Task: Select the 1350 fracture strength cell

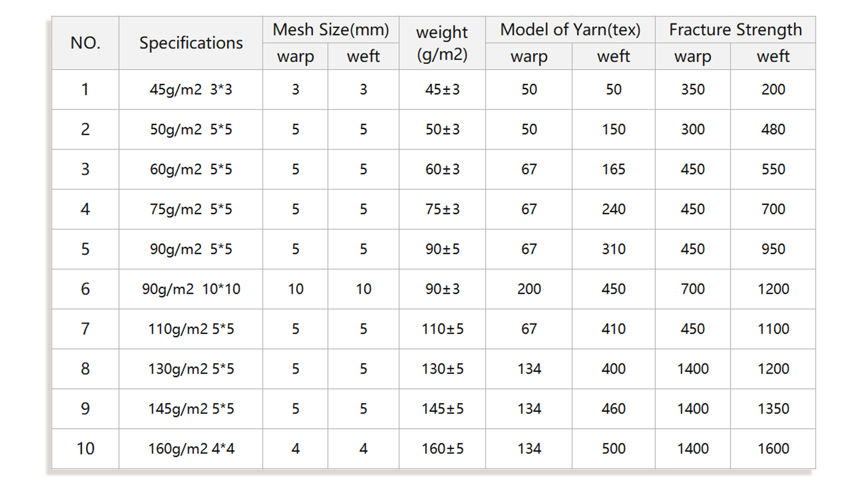Action: [x=773, y=409]
